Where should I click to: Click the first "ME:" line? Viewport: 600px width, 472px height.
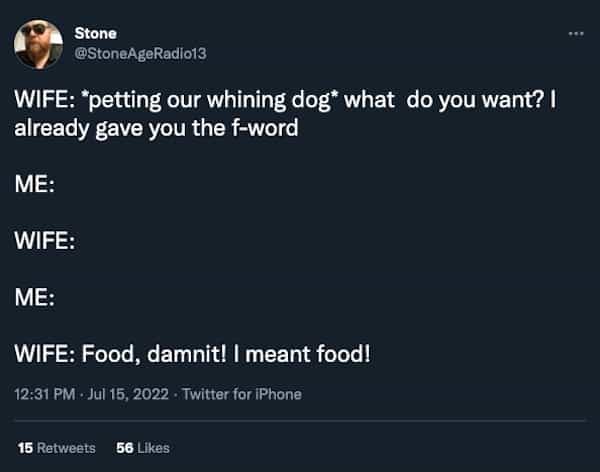pyautogui.click(x=35, y=185)
